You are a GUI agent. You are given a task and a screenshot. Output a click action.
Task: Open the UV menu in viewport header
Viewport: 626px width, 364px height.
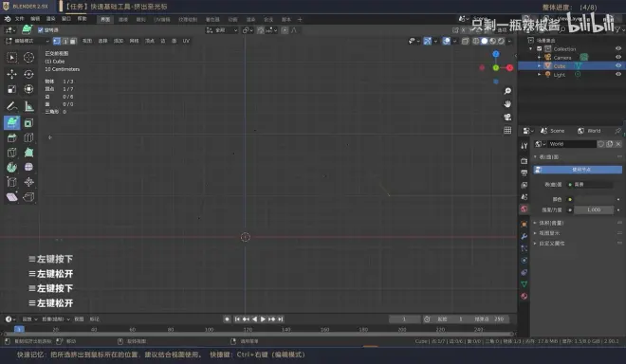pyautogui.click(x=186, y=41)
